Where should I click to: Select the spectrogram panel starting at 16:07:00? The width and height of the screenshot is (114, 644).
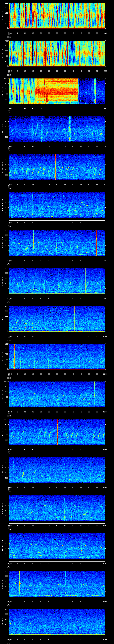tap(57, 243)
